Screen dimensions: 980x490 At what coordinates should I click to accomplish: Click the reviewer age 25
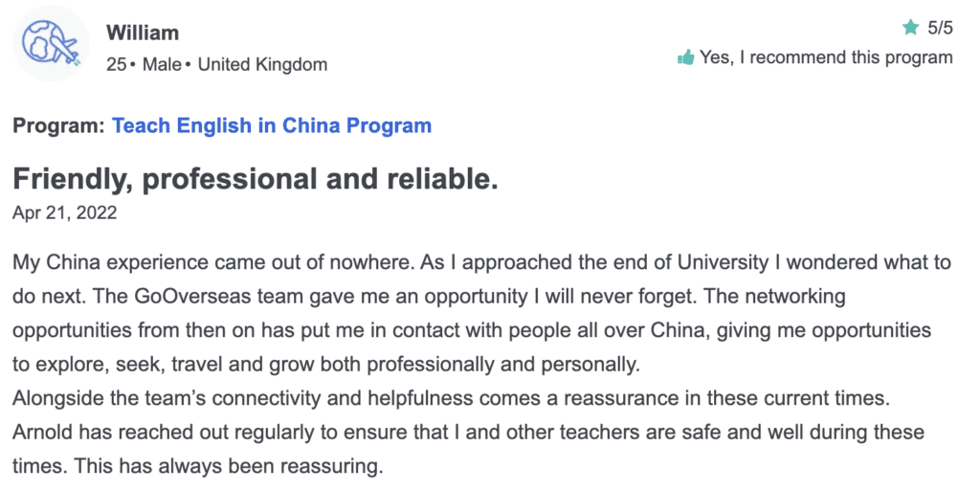point(116,64)
